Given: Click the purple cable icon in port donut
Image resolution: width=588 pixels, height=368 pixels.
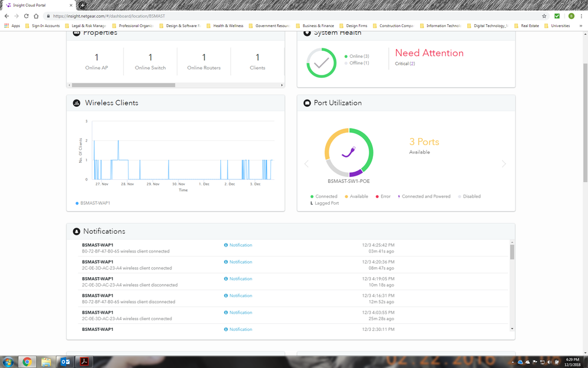Looking at the screenshot, I should [x=349, y=152].
